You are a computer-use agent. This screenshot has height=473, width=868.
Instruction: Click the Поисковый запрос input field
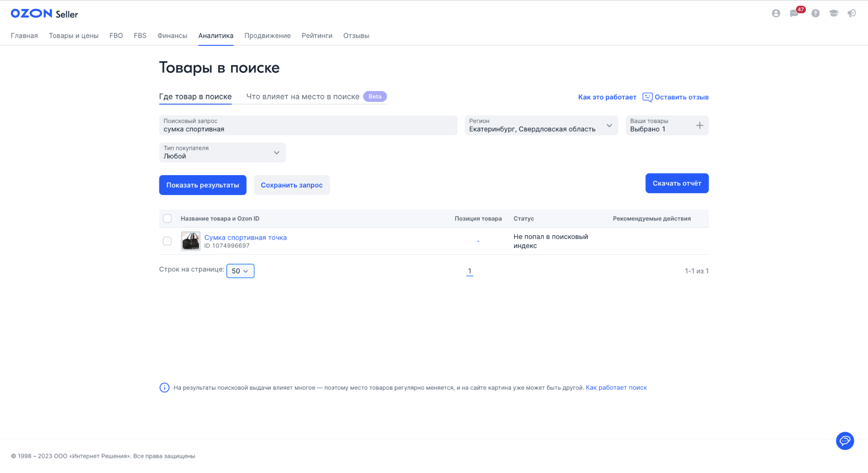[x=308, y=125]
